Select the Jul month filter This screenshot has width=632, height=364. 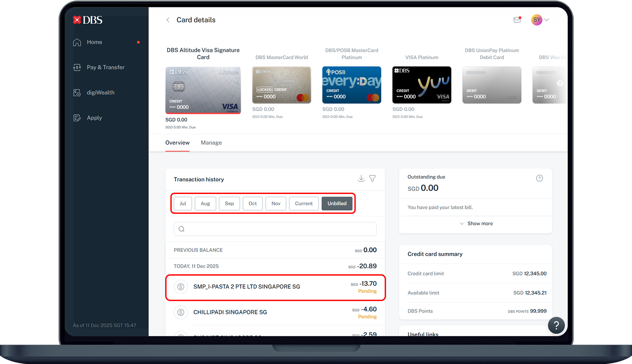pos(183,203)
